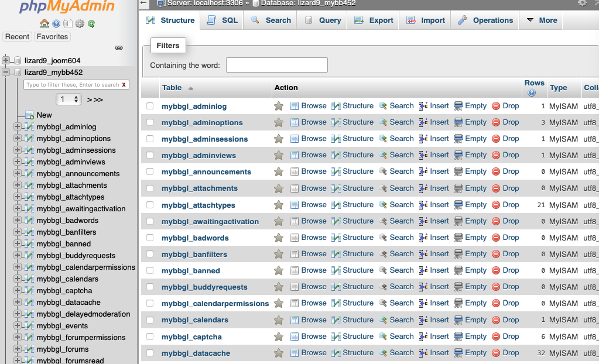Collapse top bar left arrow icon

(x=143, y=3)
